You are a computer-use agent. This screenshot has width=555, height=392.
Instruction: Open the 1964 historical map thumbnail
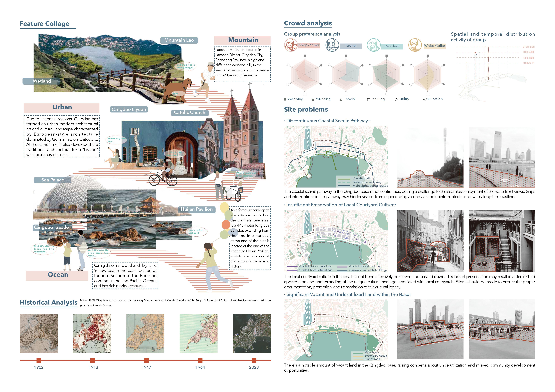tap(198, 333)
